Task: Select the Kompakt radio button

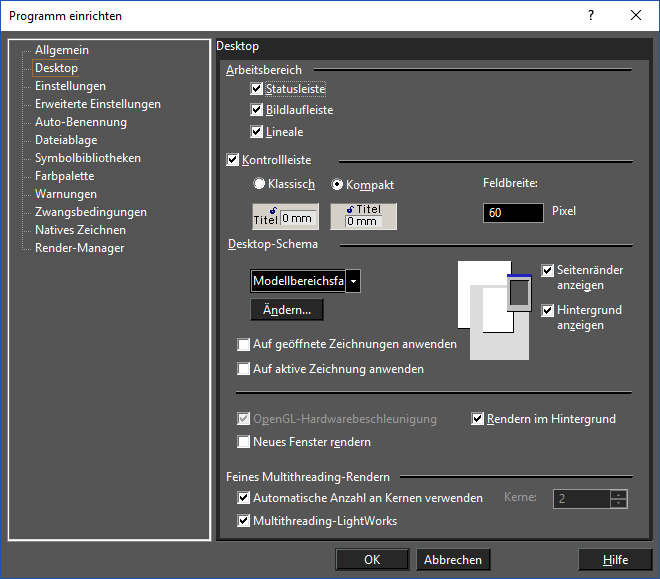Action: tap(337, 184)
